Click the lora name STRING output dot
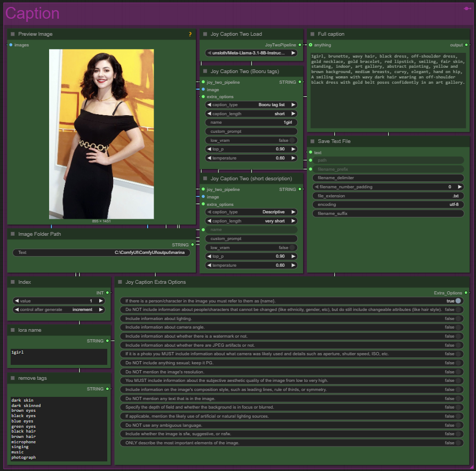This screenshot has height=471, width=476. (107, 341)
